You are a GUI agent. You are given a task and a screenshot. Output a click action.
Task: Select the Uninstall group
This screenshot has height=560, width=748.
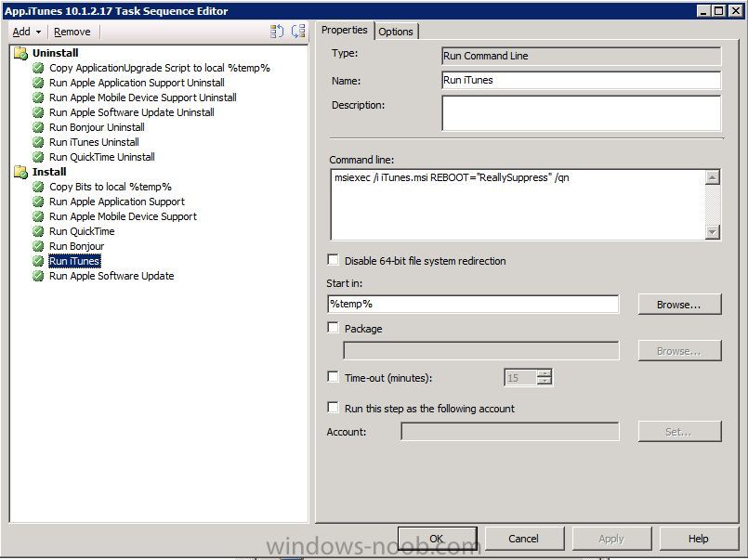(56, 53)
